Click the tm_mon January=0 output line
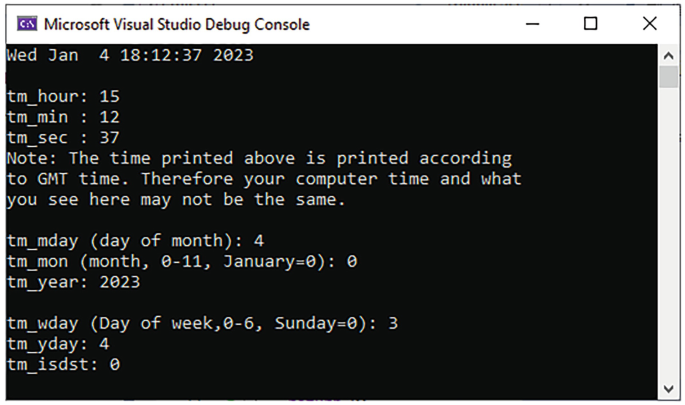Viewport: 685px width, 405px height. click(182, 262)
